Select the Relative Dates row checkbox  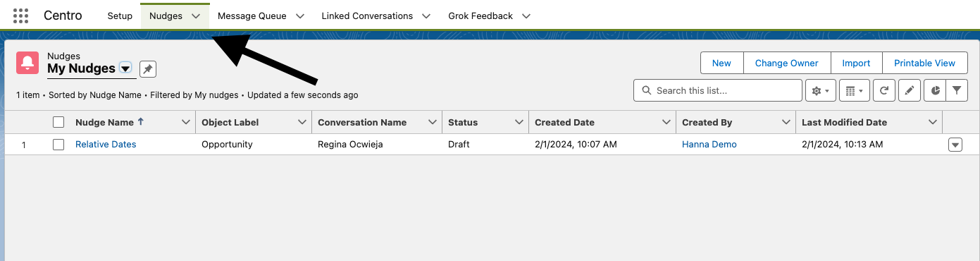click(x=58, y=144)
